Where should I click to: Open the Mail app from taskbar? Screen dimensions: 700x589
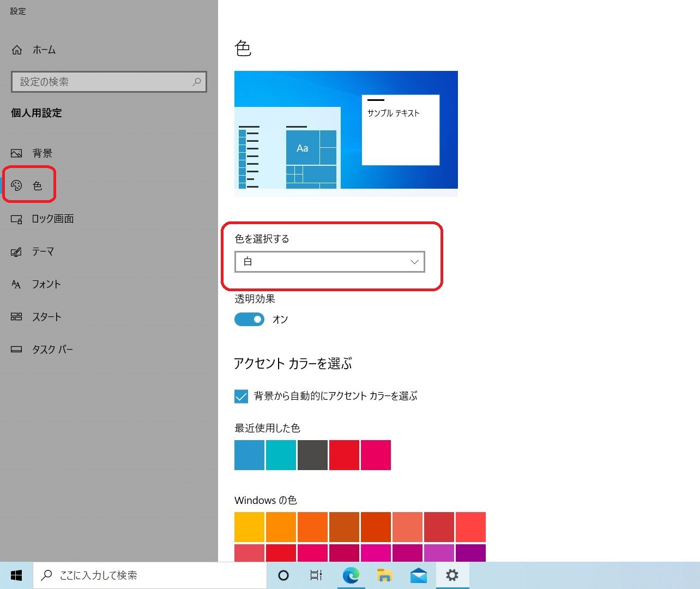tap(418, 575)
